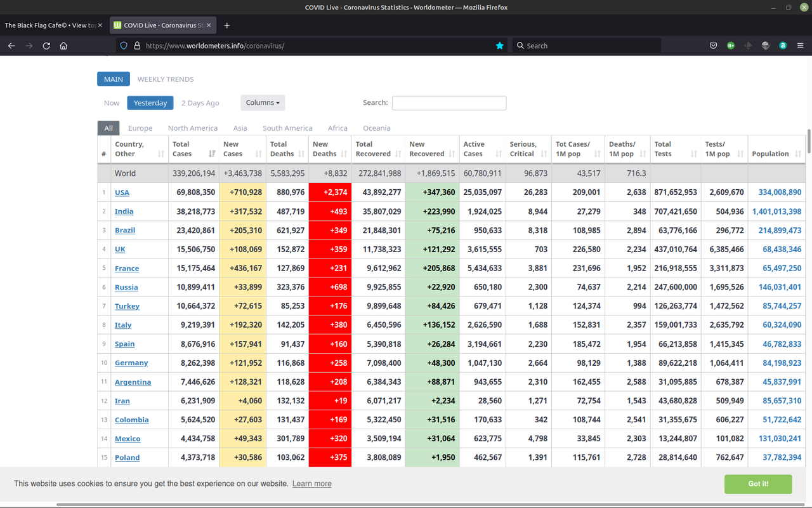Filter table to Europe
812x508 pixels.
coord(140,128)
